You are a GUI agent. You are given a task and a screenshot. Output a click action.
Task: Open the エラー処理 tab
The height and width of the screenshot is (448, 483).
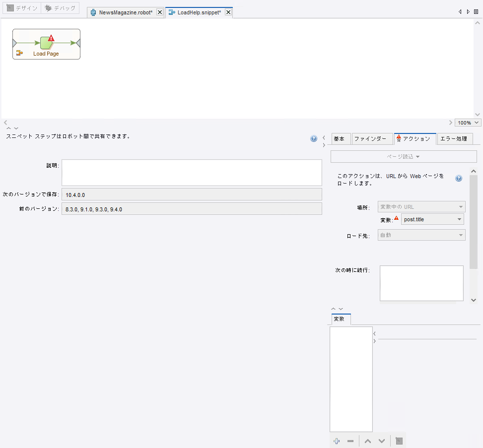click(x=454, y=139)
